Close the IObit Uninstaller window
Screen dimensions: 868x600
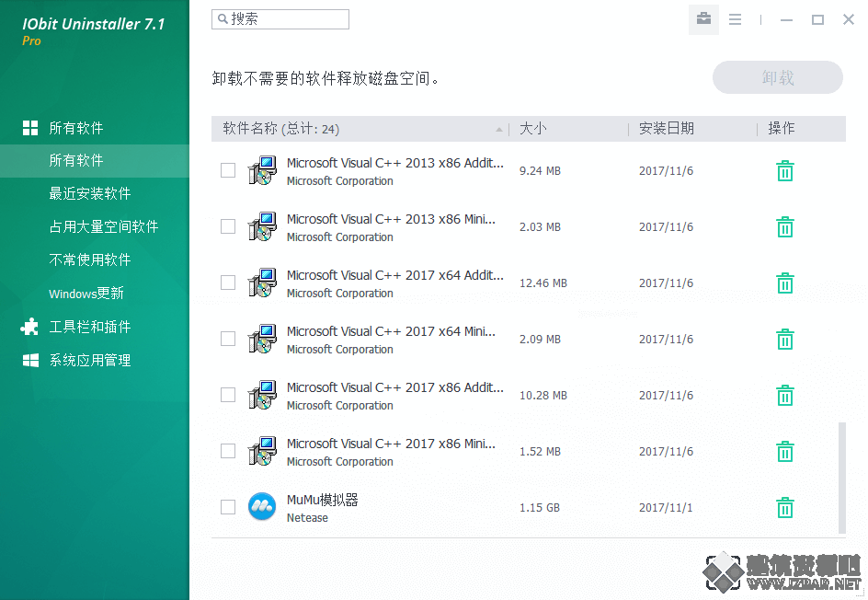pyautogui.click(x=849, y=19)
